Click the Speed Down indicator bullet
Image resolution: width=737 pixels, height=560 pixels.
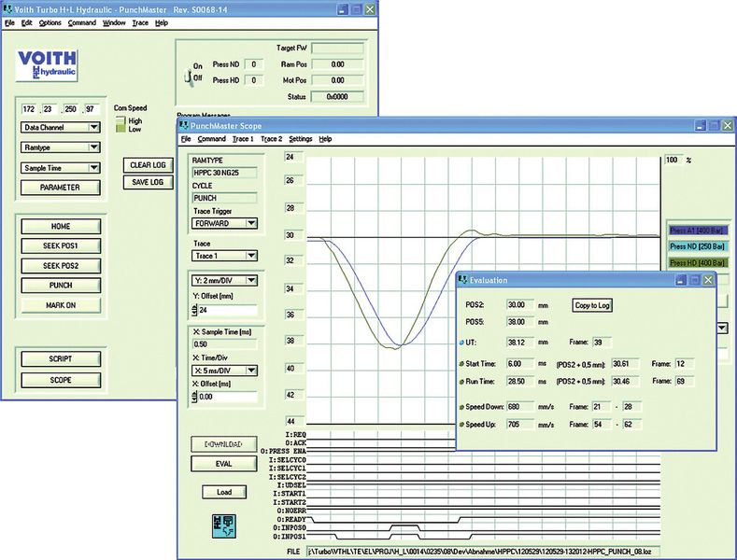pos(461,407)
